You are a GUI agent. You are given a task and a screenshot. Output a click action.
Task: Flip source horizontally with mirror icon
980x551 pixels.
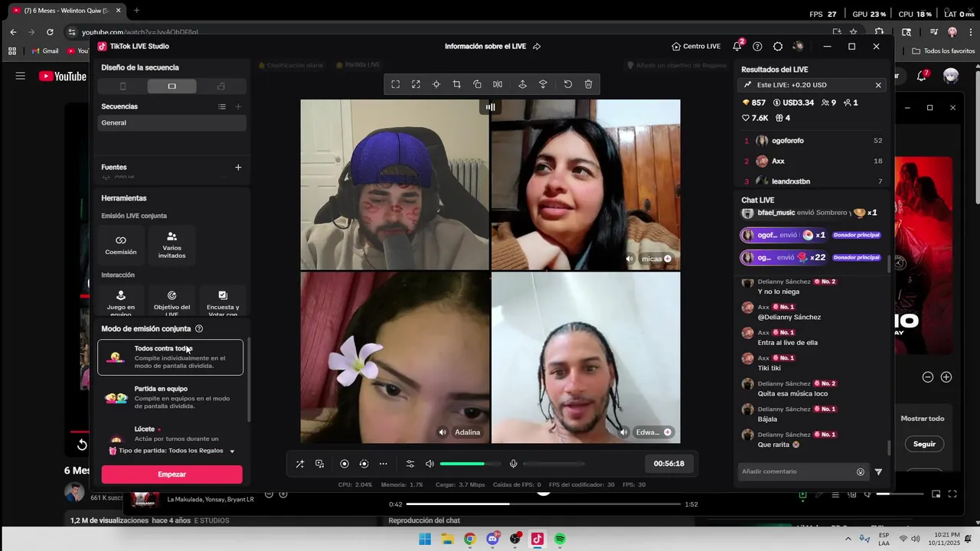coord(498,84)
